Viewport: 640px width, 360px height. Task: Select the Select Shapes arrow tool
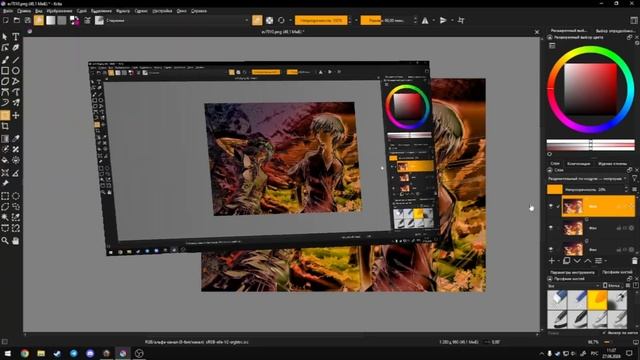point(5,37)
